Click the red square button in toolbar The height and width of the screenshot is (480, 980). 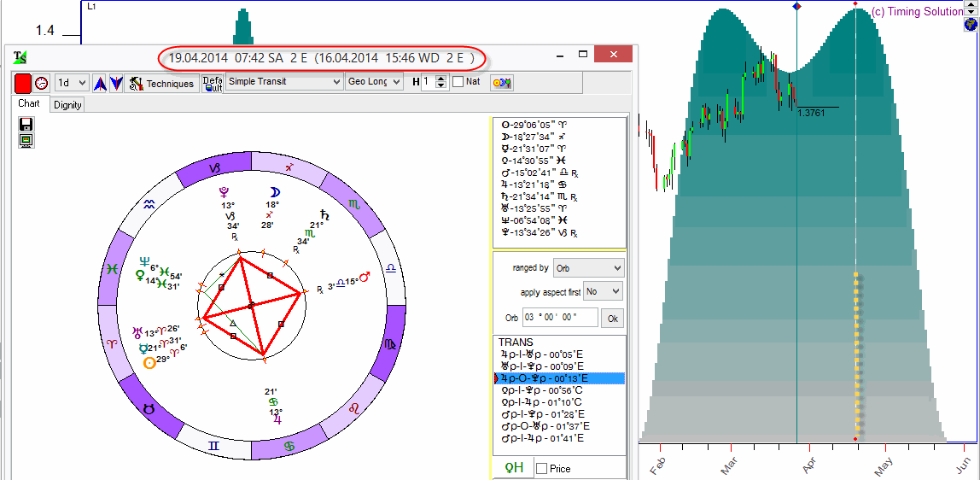click(x=23, y=83)
